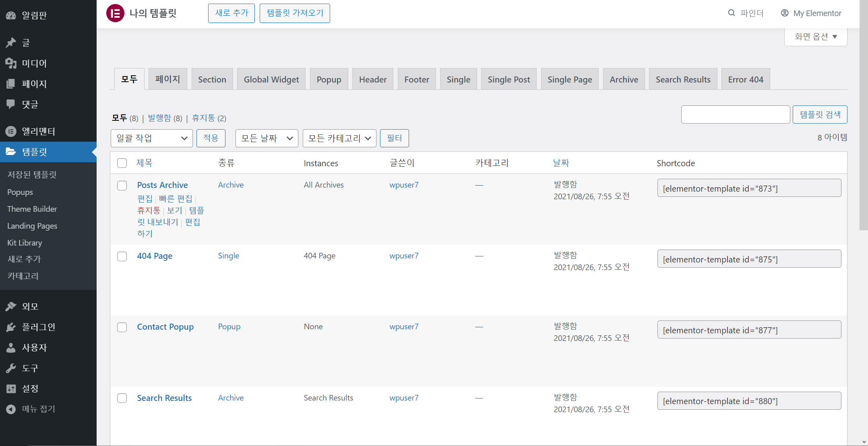
Task: Switch to the Global Widget tab
Action: click(x=271, y=79)
